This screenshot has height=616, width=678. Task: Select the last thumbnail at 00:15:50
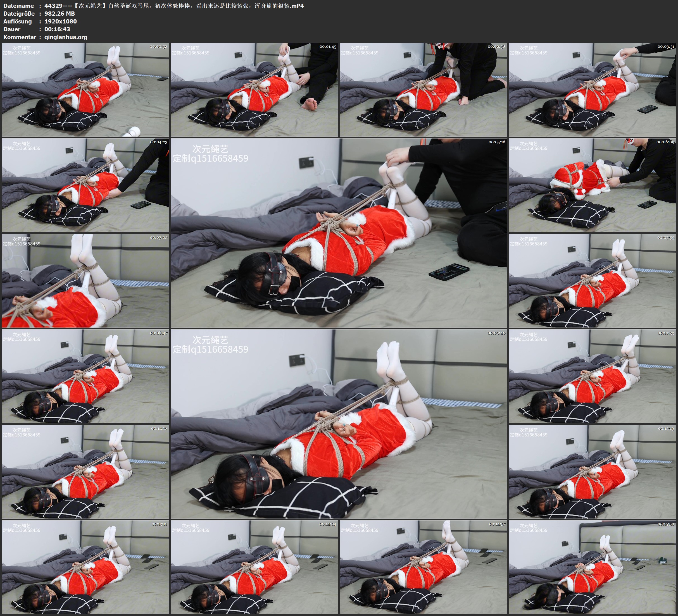592,567
